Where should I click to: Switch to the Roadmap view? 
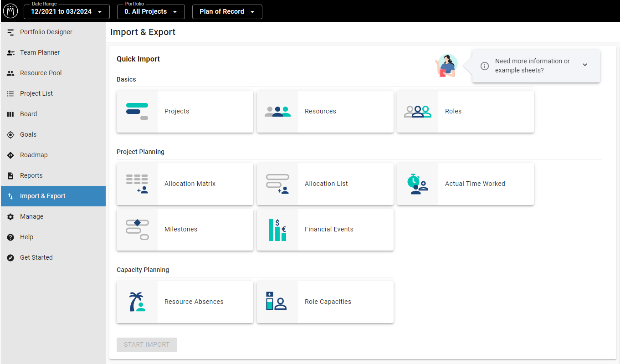coord(53,155)
